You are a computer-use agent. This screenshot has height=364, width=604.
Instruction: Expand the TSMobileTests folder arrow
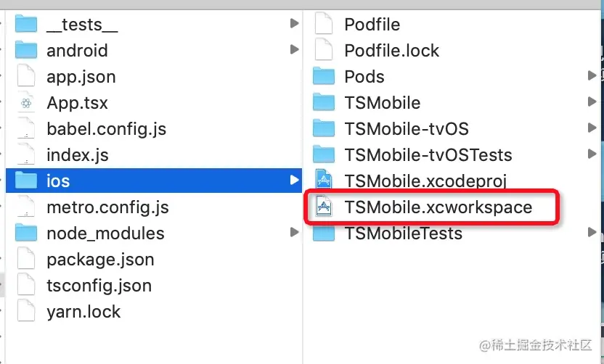click(x=592, y=233)
